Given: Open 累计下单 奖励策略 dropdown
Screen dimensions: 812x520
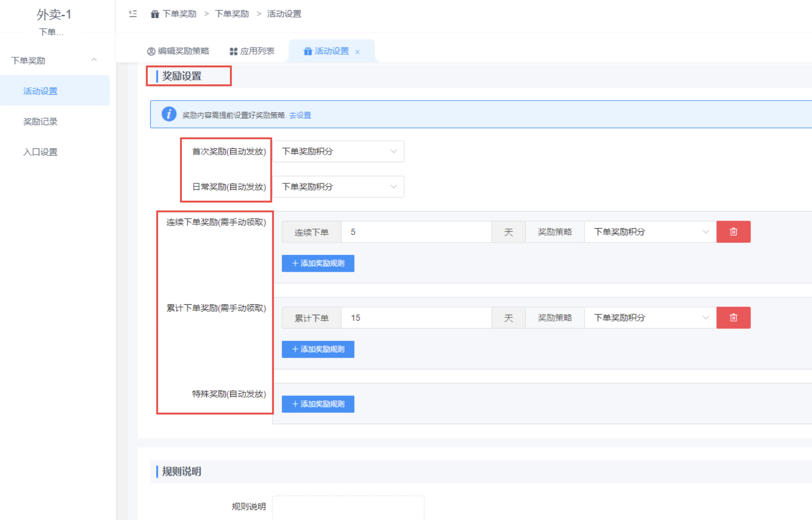Looking at the screenshot, I should point(650,317).
